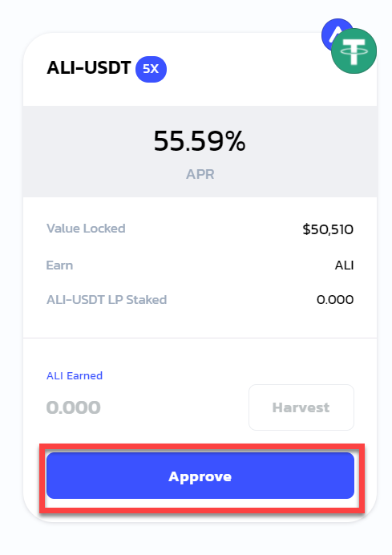Click the ALI-USDT LP Staked label
This screenshot has width=392, height=555.
(107, 300)
